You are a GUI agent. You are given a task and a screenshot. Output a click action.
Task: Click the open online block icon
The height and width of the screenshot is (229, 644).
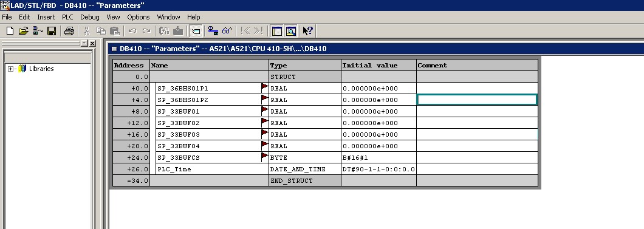38,31
